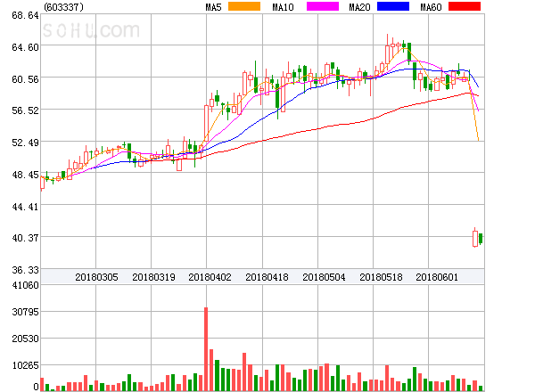The width and height of the screenshot is (535, 392).
Task: Click the 64.60 price axis label
Action: (25, 47)
